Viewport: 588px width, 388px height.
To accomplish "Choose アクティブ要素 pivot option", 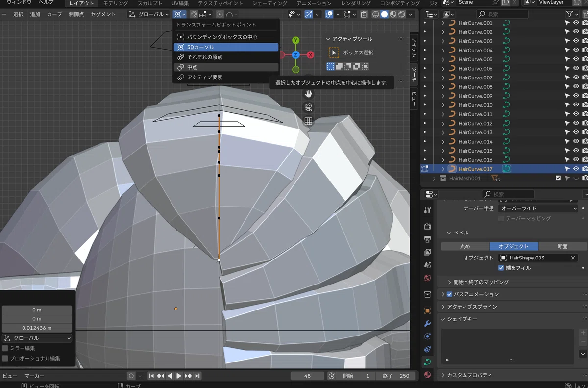I will (x=226, y=78).
